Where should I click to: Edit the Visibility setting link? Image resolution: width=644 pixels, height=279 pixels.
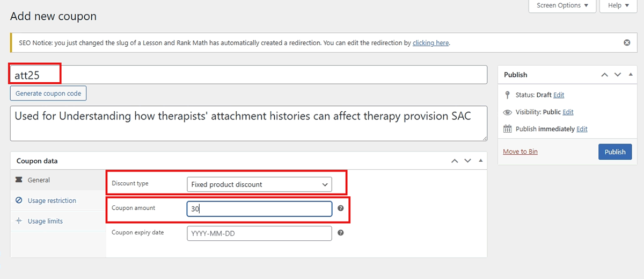[568, 112]
